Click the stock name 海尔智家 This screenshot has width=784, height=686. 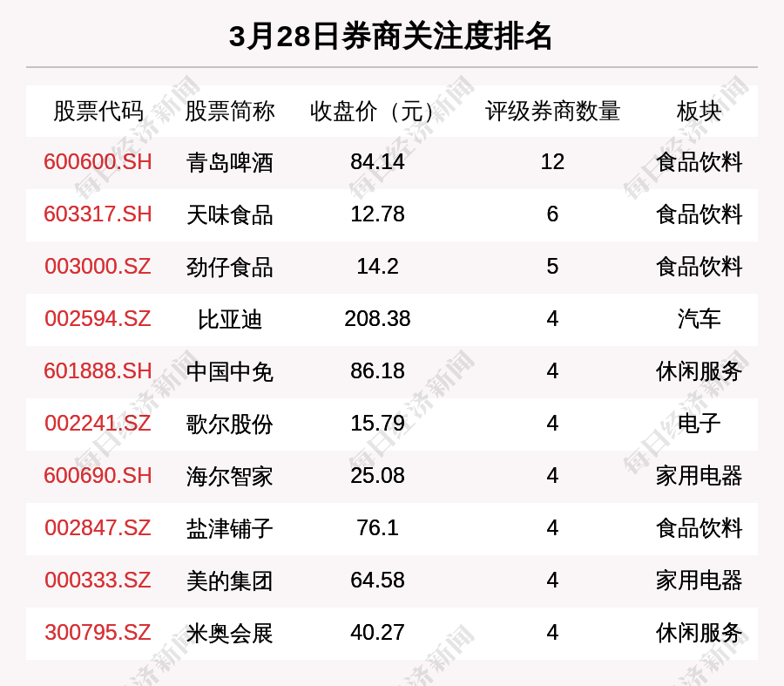[x=230, y=476]
